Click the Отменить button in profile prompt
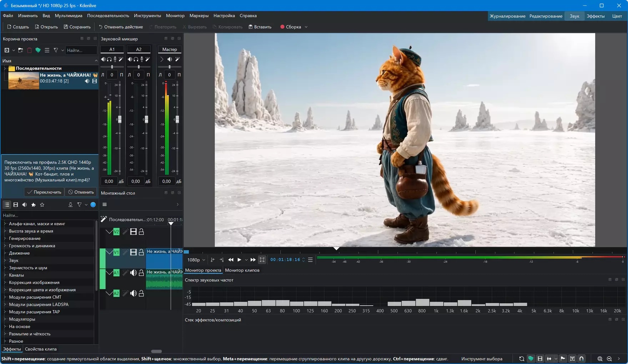The image size is (628, 364). coord(81,192)
